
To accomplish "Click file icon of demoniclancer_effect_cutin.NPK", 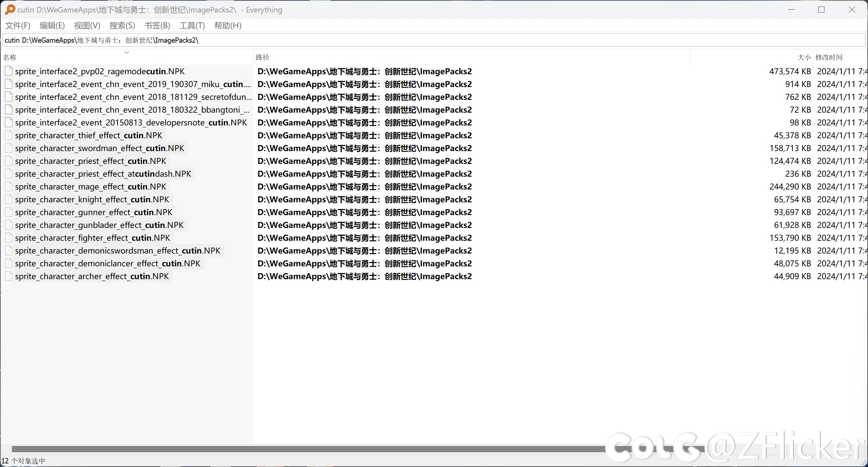I will pyautogui.click(x=9, y=263).
